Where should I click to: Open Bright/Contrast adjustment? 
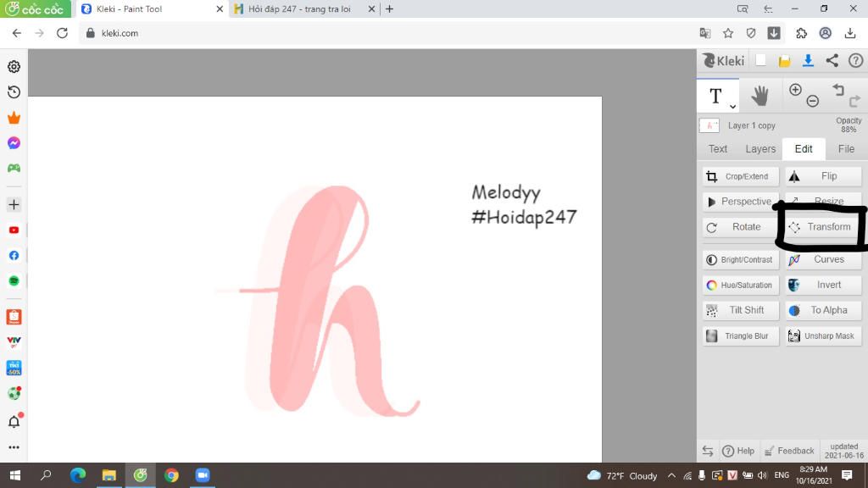point(741,259)
